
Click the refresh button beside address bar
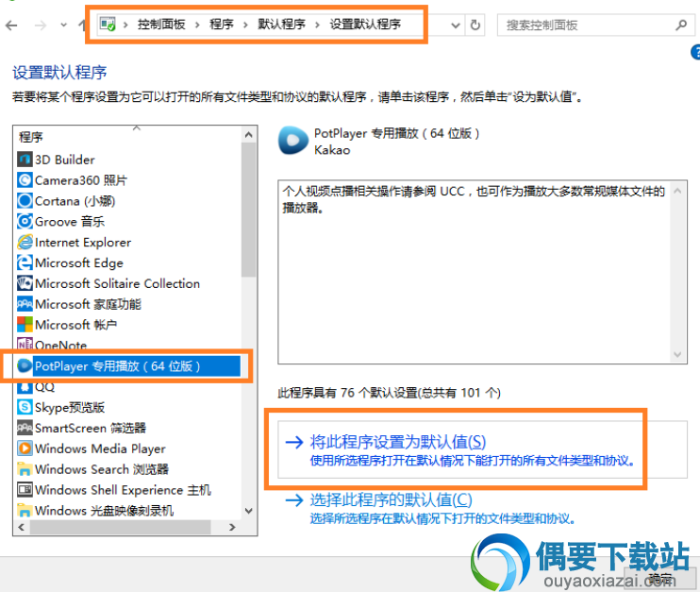pyautogui.click(x=475, y=25)
